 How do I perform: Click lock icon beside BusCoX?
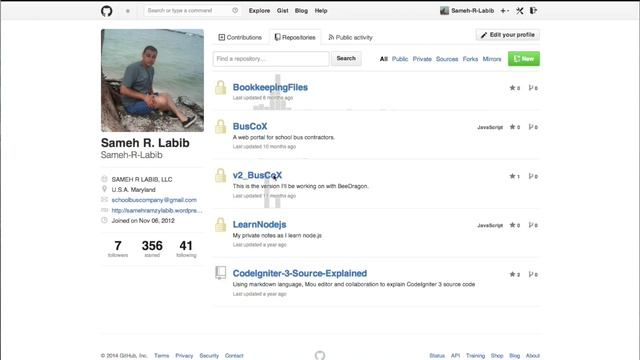point(220,127)
